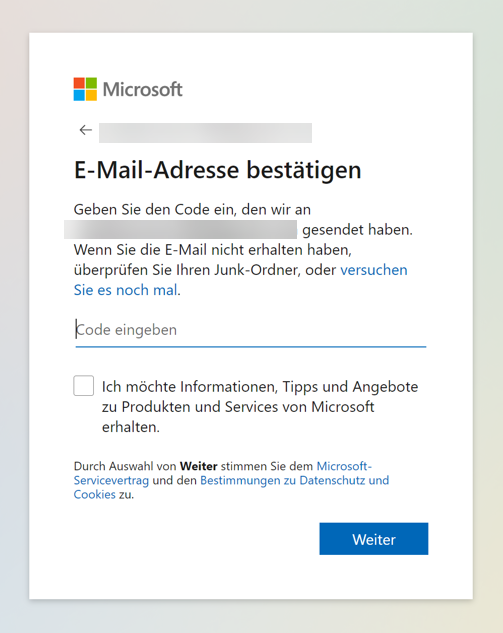Open 'Bestimmungen zu Datenschutz und' link

tap(295, 480)
